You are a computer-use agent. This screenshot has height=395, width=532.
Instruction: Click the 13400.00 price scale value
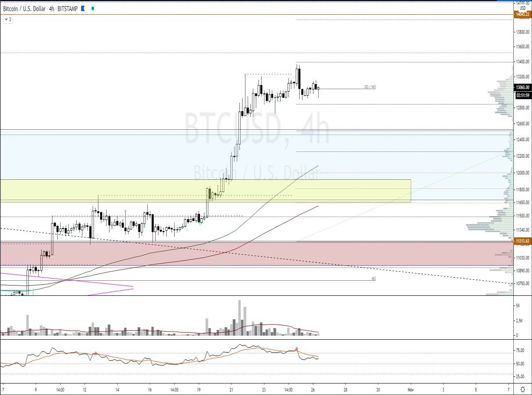point(523,62)
